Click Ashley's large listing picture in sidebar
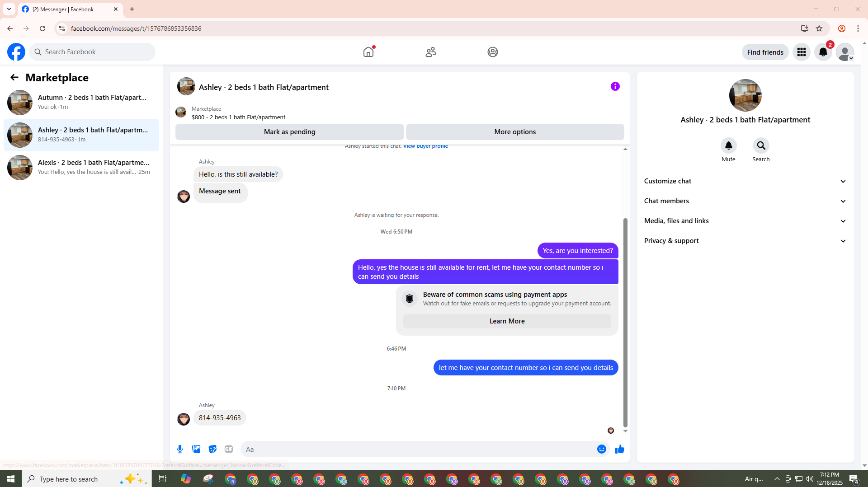The width and height of the screenshot is (868, 487). point(745,95)
